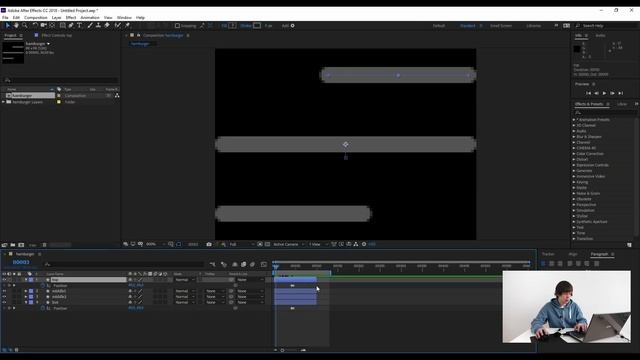
Task: Toggle transparency grid in viewer
Action: tap(267, 244)
